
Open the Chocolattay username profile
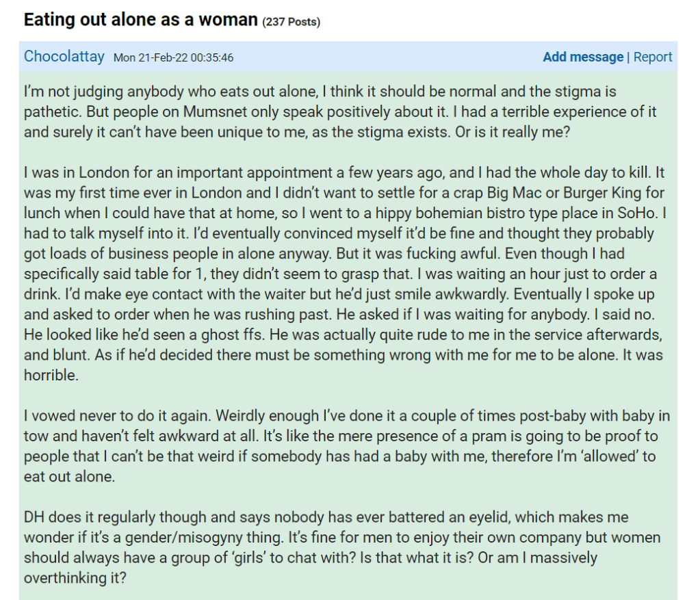point(64,57)
